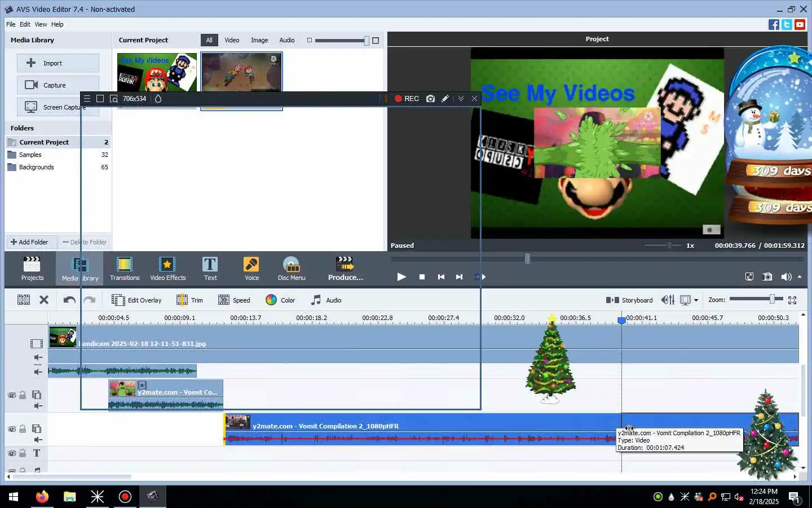
Task: Select the Samples folder
Action: tap(58, 155)
